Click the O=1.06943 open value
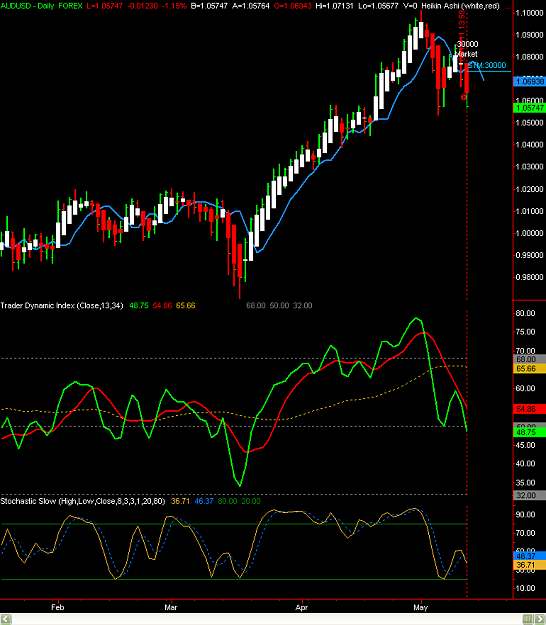Screen dimensions: 546x625 tap(293, 6)
